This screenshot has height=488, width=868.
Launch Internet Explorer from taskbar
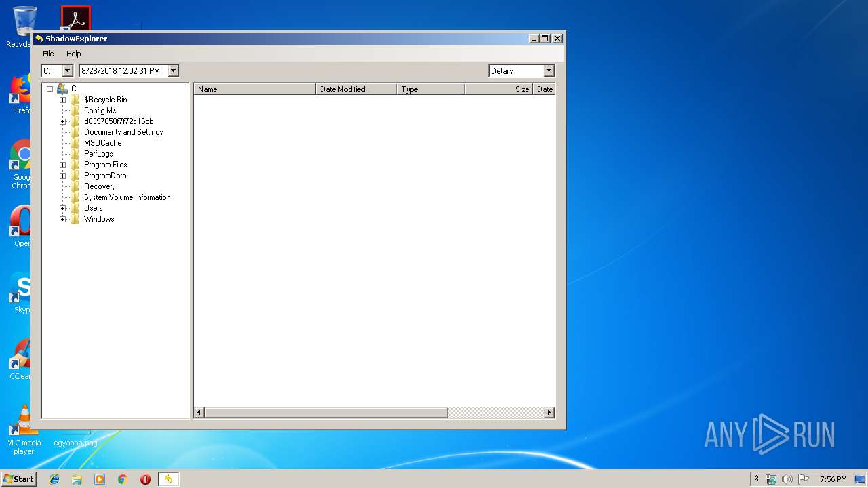54,479
